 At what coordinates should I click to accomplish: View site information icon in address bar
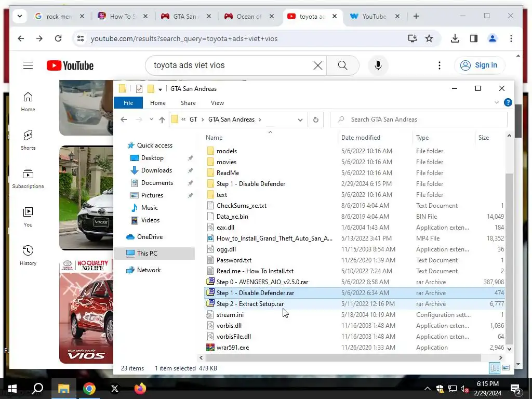(x=81, y=38)
